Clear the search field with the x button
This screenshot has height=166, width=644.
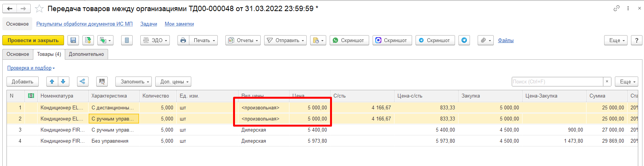(x=607, y=81)
